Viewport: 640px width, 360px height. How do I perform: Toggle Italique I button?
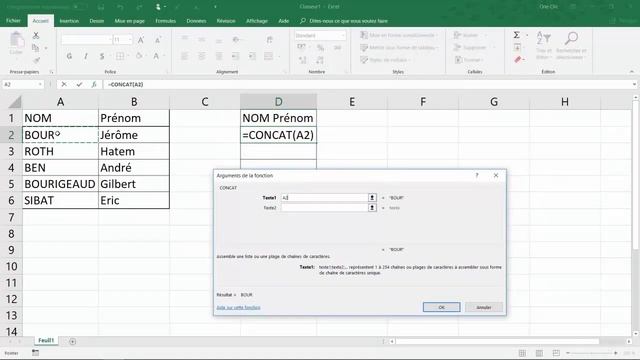(x=86, y=56)
